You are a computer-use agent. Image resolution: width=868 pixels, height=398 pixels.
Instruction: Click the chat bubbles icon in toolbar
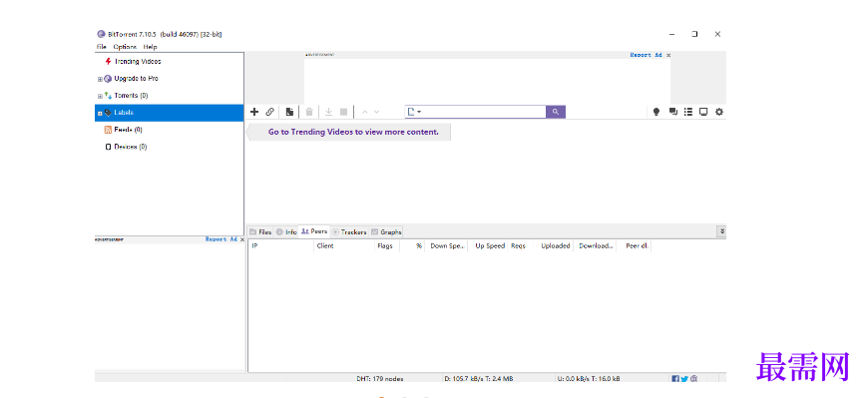673,112
